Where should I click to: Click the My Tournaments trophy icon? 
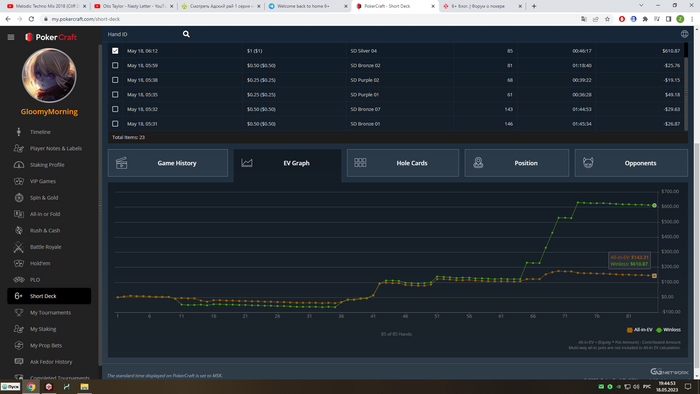click(x=19, y=312)
